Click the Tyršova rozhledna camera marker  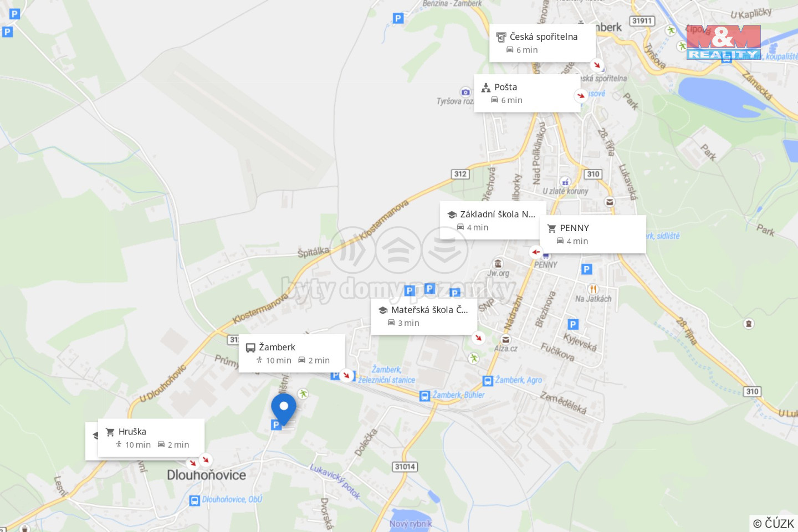[x=465, y=92]
